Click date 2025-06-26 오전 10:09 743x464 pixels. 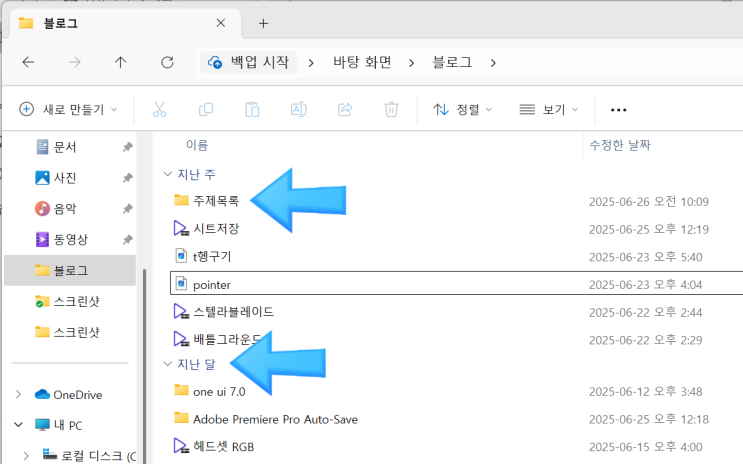tap(649, 201)
